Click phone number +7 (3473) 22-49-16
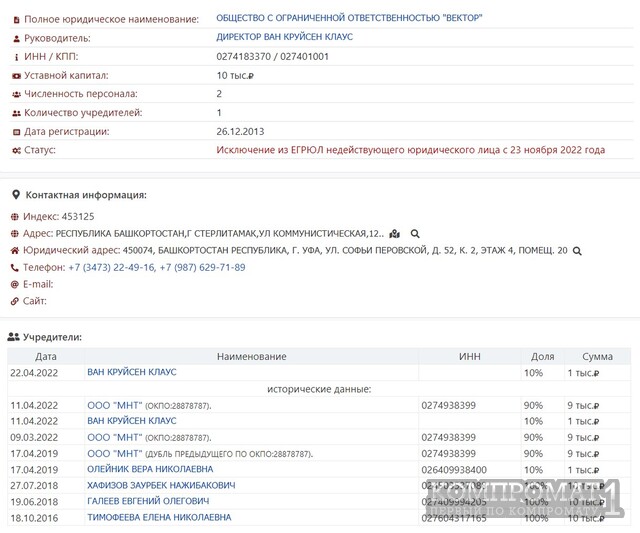The height and width of the screenshot is (533, 640). point(111,267)
